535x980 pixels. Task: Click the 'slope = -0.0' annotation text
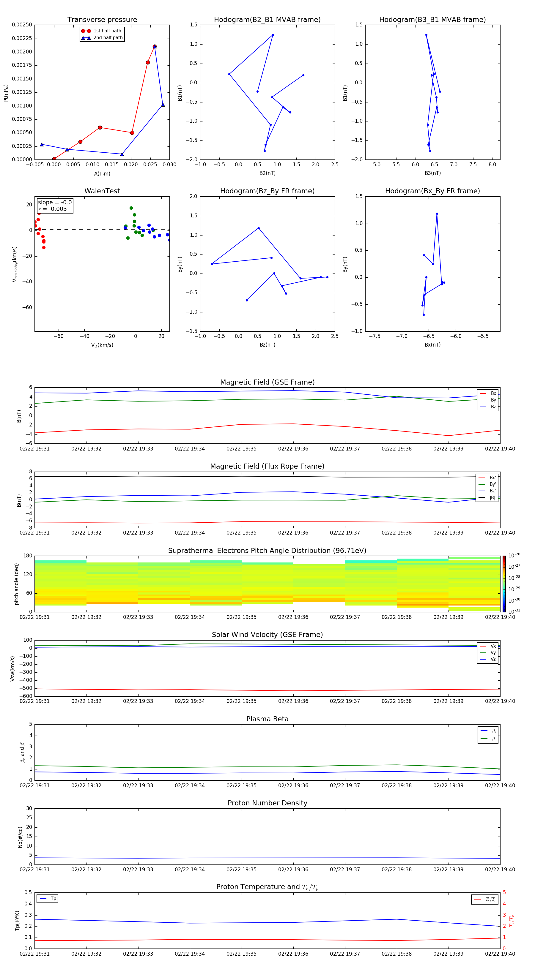(55, 203)
